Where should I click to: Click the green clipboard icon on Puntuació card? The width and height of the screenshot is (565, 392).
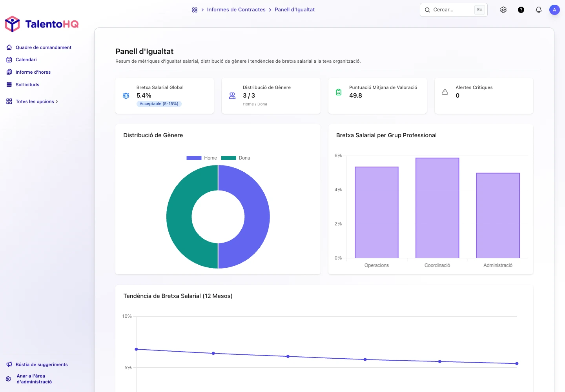339,92
